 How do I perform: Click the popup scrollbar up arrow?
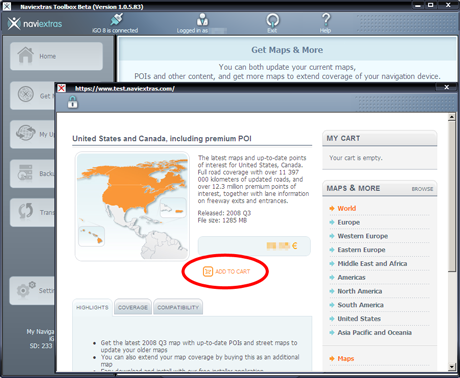[452, 117]
